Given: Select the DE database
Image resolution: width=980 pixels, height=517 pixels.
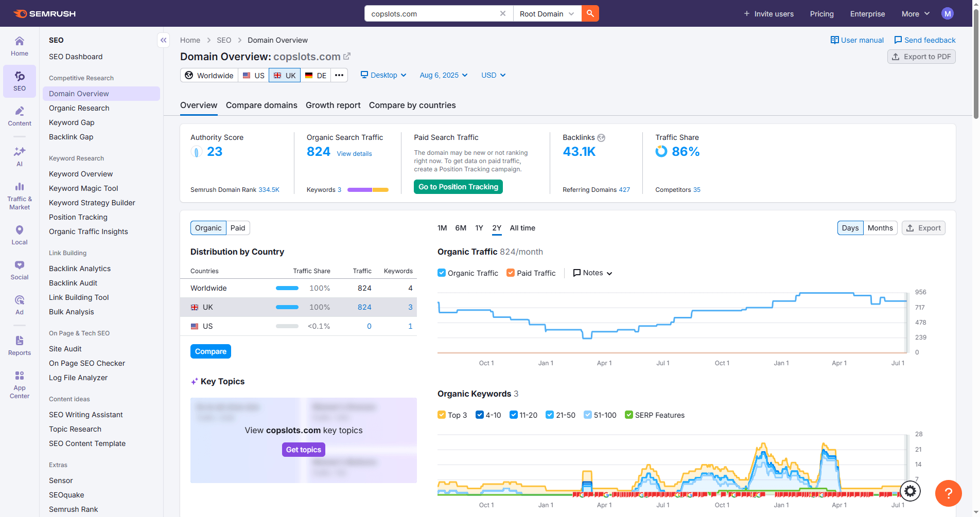Looking at the screenshot, I should 316,75.
